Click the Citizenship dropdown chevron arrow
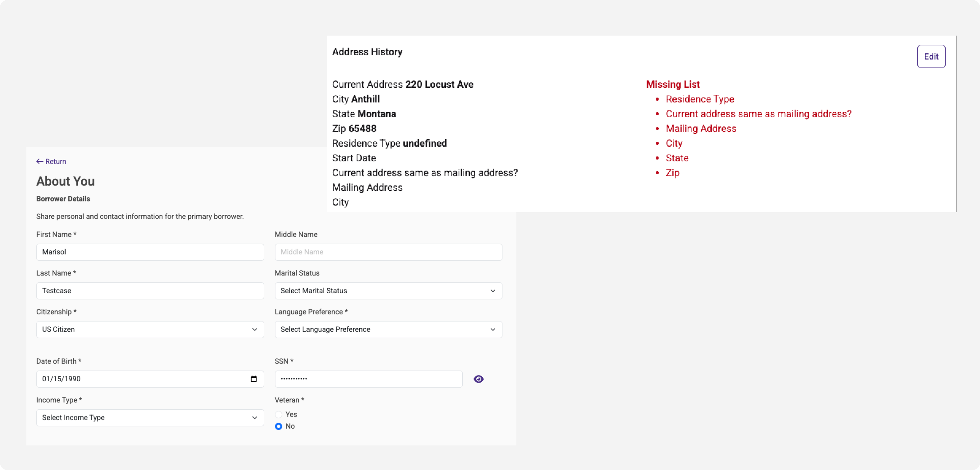980x470 pixels. [255, 330]
